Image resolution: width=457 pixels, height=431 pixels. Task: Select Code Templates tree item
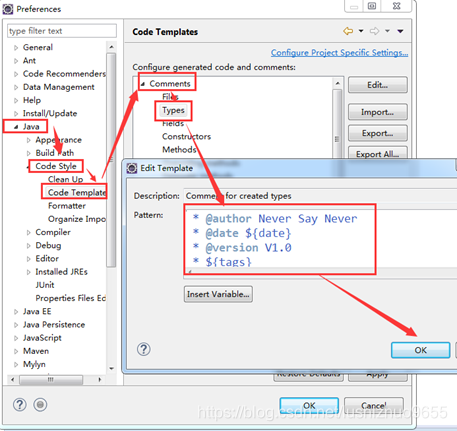click(77, 192)
